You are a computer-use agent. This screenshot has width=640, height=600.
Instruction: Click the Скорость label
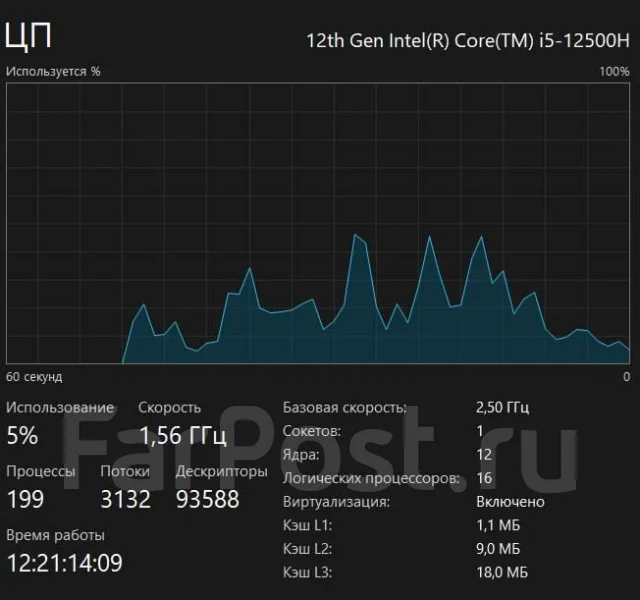169,407
